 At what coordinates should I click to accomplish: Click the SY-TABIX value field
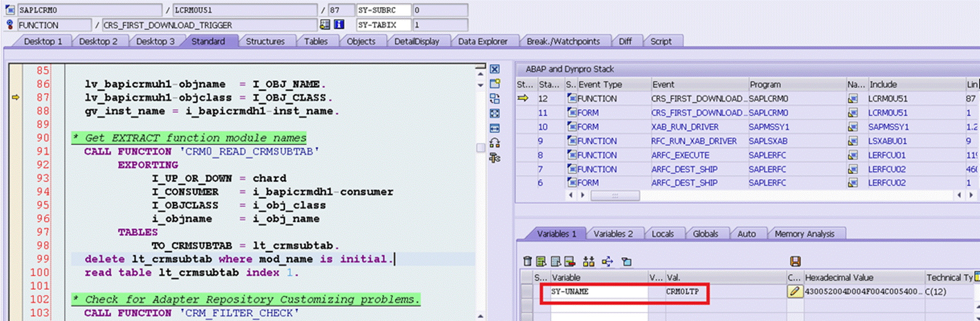pyautogui.click(x=440, y=25)
